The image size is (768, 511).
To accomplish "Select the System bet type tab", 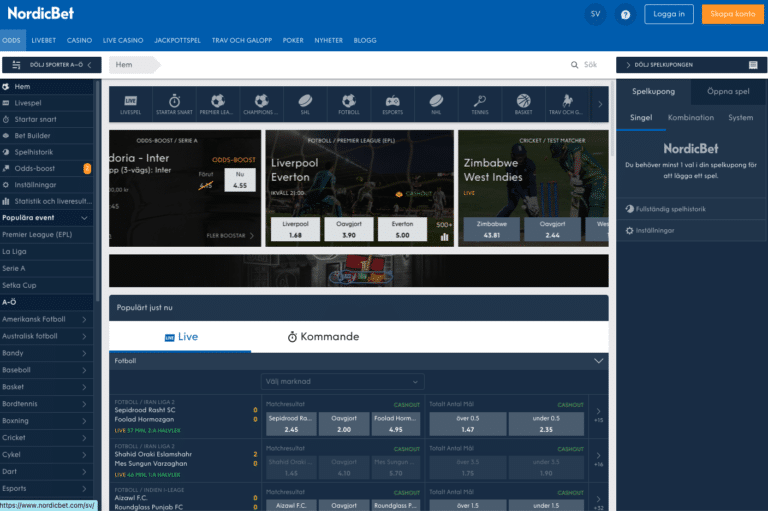I will coord(740,118).
